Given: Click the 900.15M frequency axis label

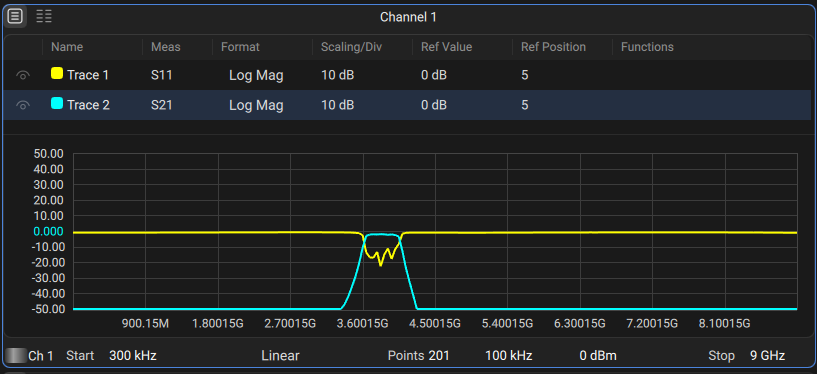Looking at the screenshot, I should pos(145,324).
